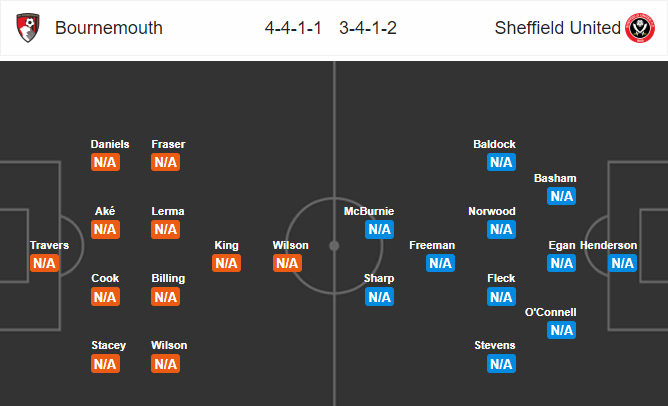The image size is (668, 406).
Task: Select the 3-4-1-2 formation label
Action: click(368, 28)
